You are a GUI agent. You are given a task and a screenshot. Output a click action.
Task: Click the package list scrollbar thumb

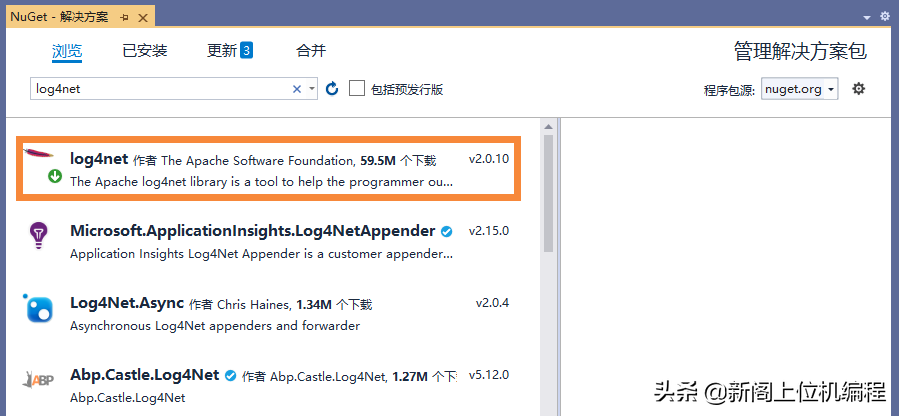548,193
